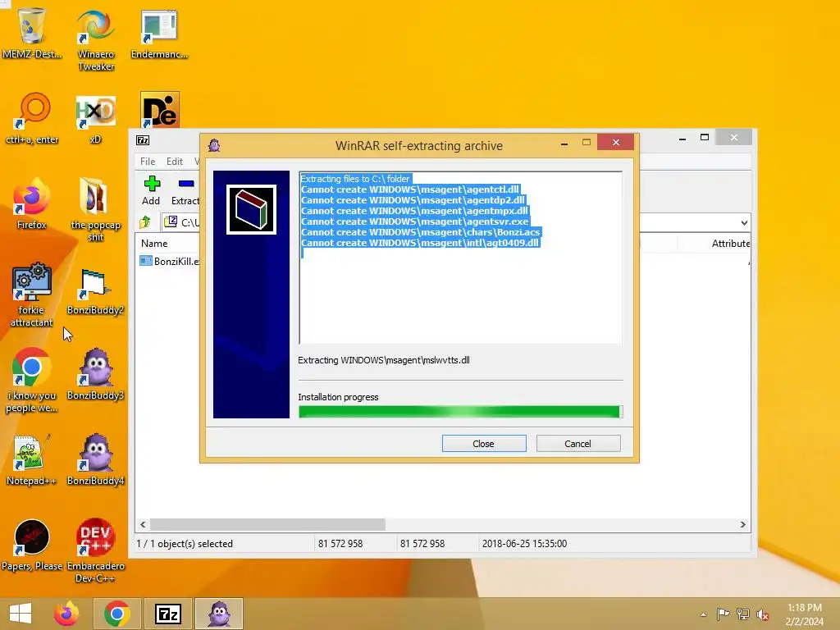Click the 7-Zip horizontal scrollbar thumb
This screenshot has height=630, width=840.
coord(267,524)
